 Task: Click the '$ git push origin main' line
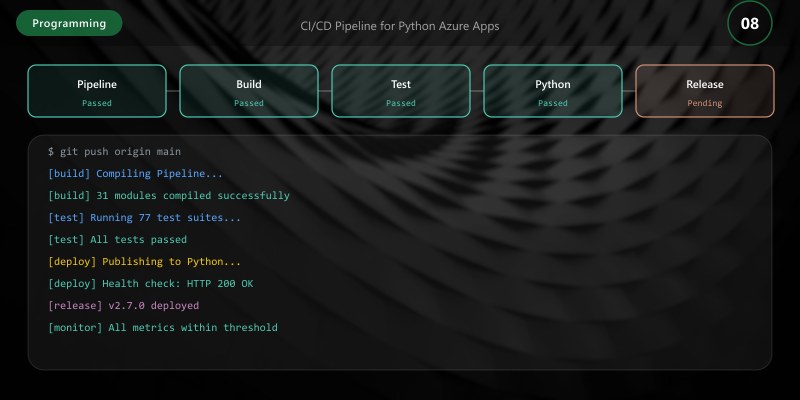click(x=114, y=152)
